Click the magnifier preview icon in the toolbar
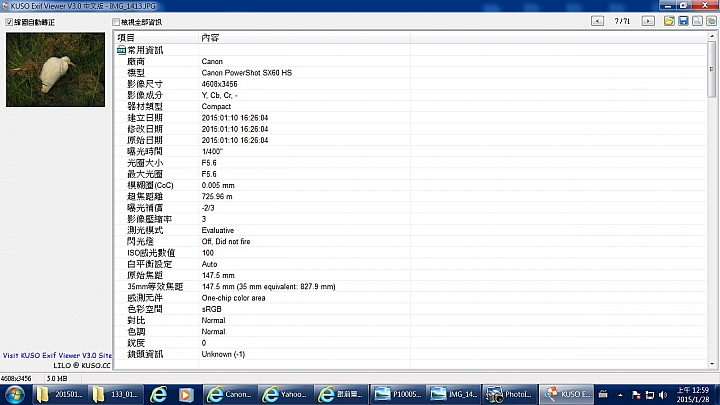This screenshot has width=720, height=405. coord(698,21)
